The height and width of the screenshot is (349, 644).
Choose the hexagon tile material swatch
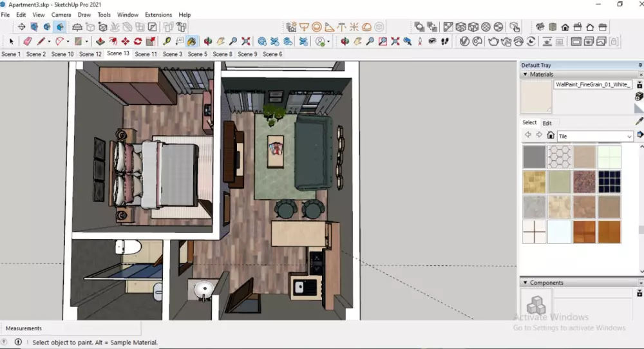click(x=559, y=156)
